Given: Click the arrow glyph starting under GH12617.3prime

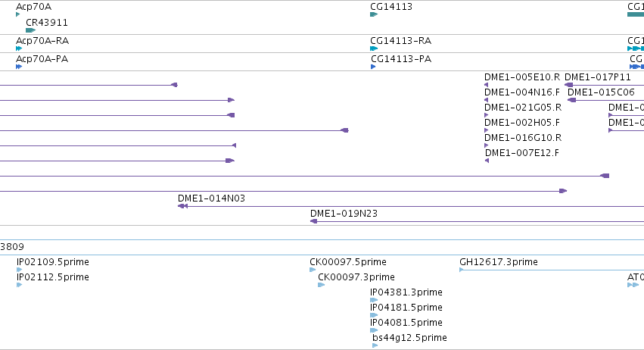Looking at the screenshot, I should point(462,270).
